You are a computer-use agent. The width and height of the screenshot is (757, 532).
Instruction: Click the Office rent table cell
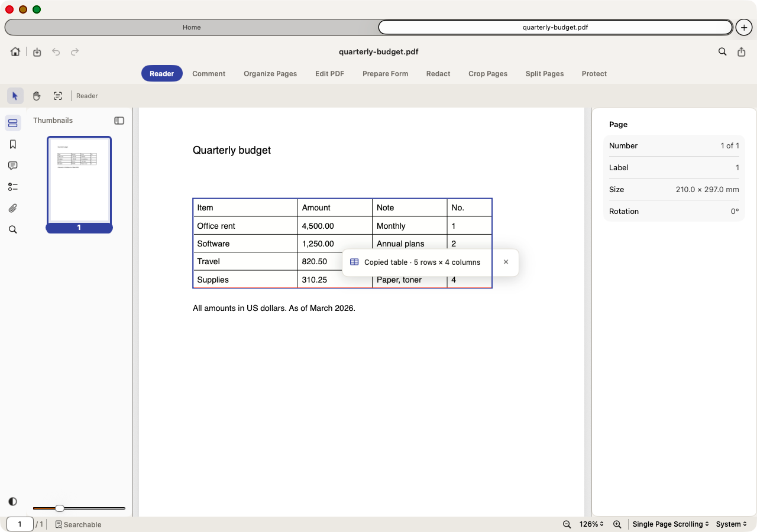[x=245, y=226]
